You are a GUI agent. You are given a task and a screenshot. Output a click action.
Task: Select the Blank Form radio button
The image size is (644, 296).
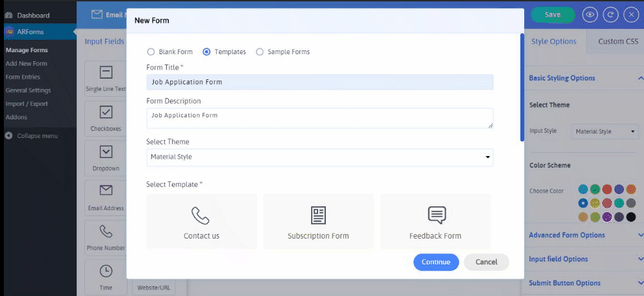151,52
